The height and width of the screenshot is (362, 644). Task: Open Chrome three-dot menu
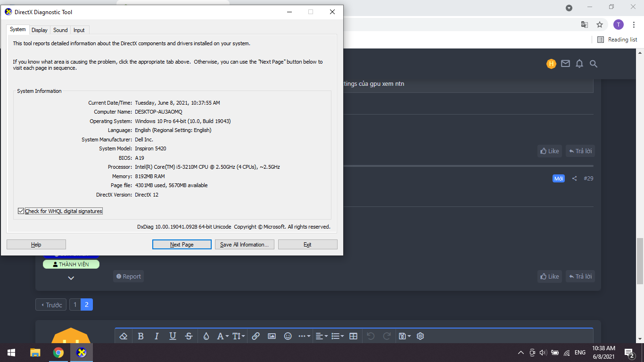coord(634,25)
